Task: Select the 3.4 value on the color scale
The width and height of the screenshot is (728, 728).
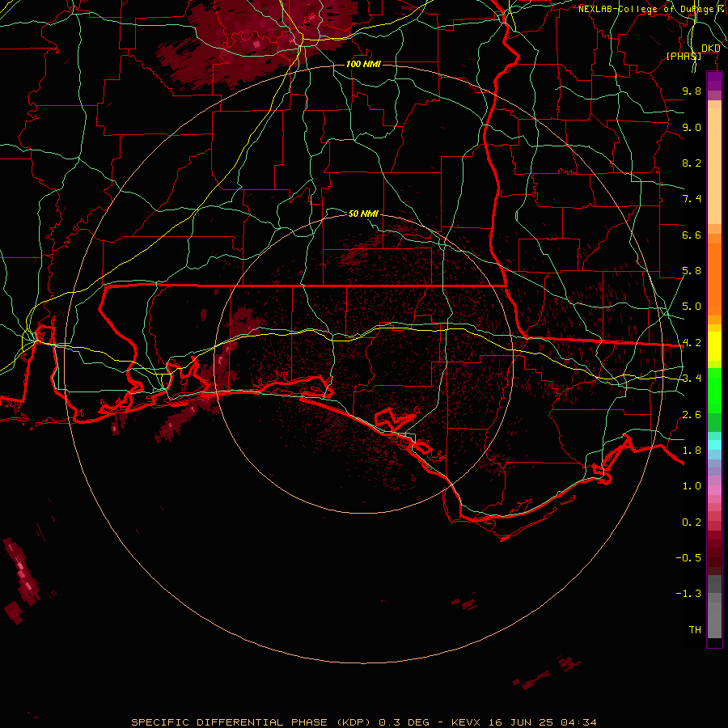Action: click(692, 379)
